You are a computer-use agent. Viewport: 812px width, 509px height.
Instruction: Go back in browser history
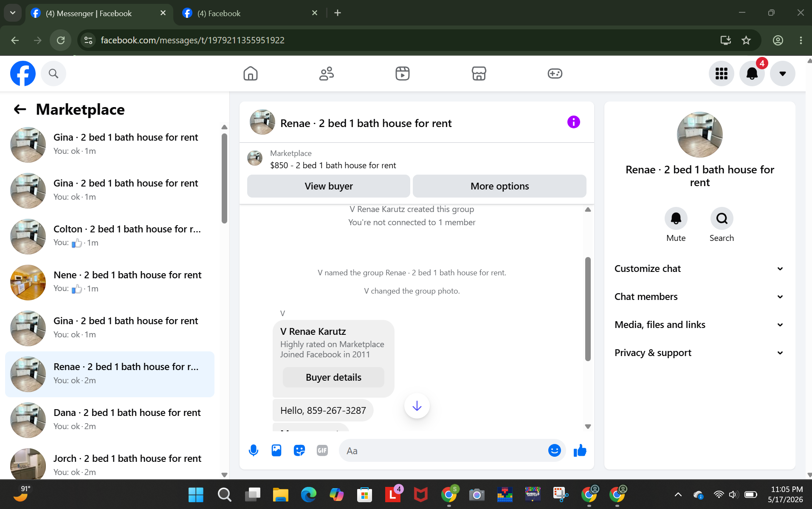[15, 40]
